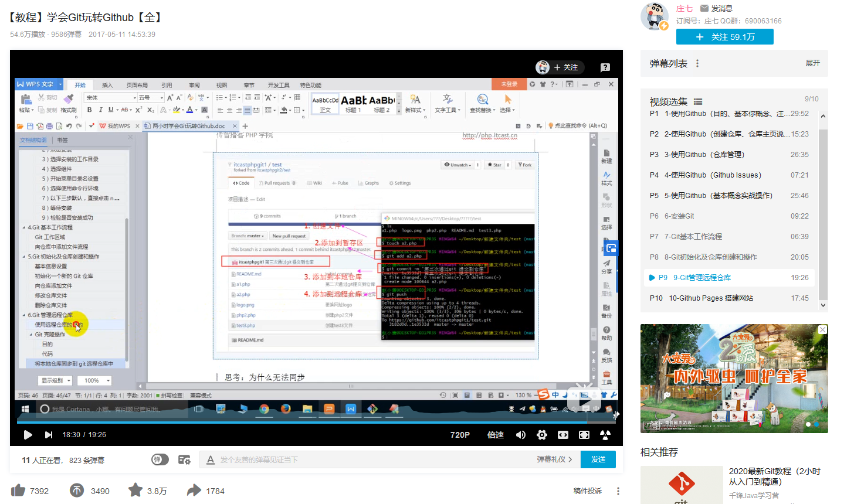This screenshot has height=504, width=854.
Task: Click second dot of ad carousel
Action: [x=816, y=424]
